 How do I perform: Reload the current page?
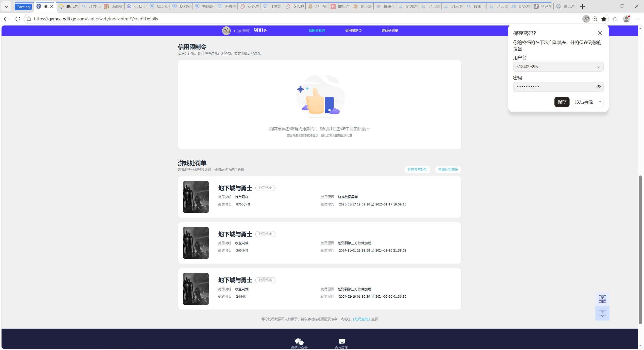coord(18,19)
